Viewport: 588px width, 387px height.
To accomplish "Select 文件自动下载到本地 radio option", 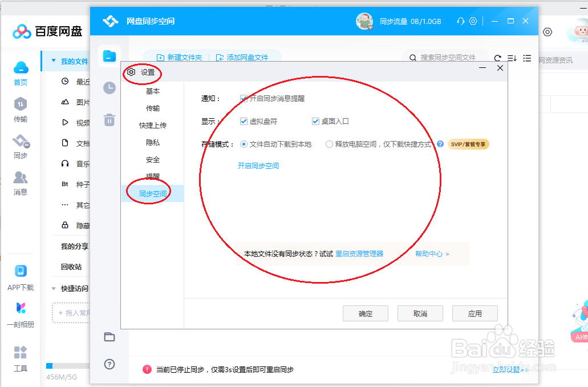I will [244, 144].
